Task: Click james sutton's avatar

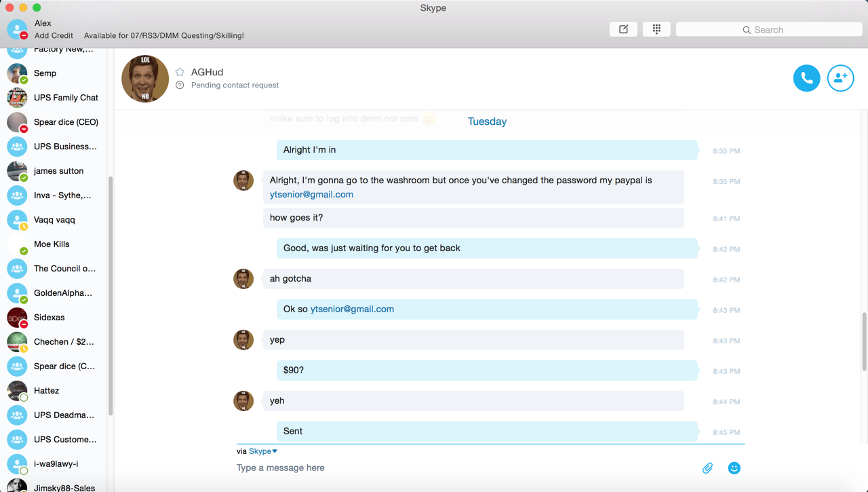Action: (17, 171)
